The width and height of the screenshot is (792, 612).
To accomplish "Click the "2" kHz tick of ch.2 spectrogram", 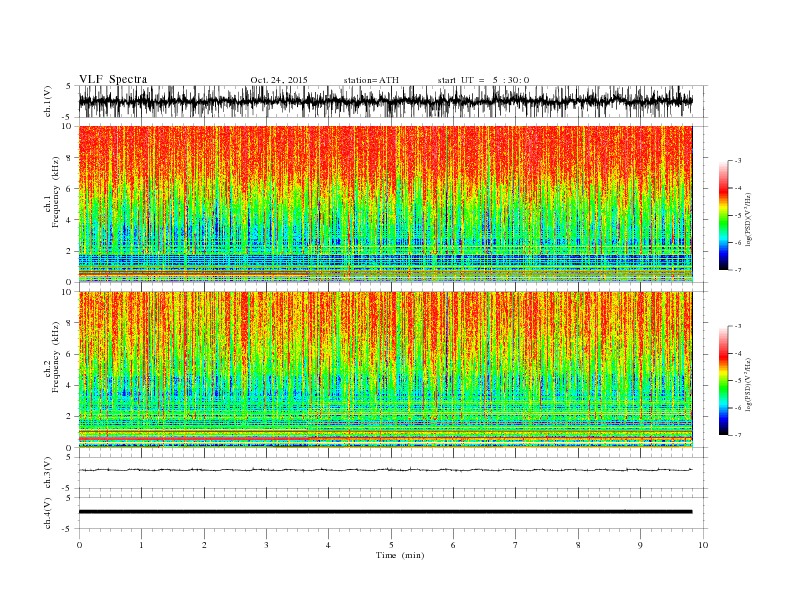I will tap(70, 417).
